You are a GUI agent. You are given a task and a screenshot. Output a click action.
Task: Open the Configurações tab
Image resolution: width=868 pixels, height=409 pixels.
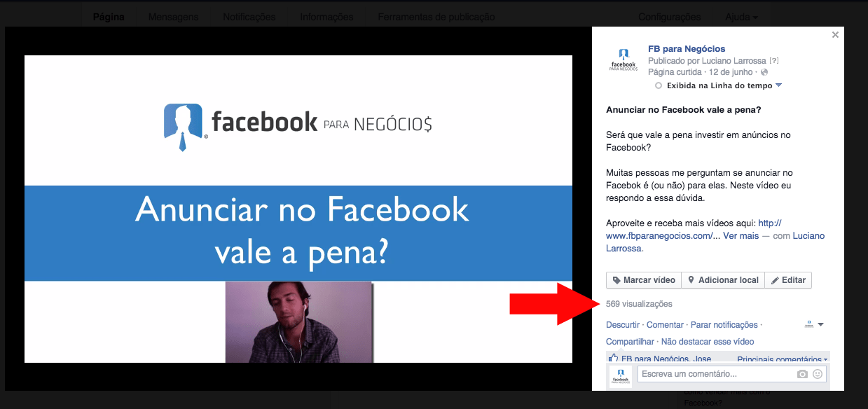point(669,17)
